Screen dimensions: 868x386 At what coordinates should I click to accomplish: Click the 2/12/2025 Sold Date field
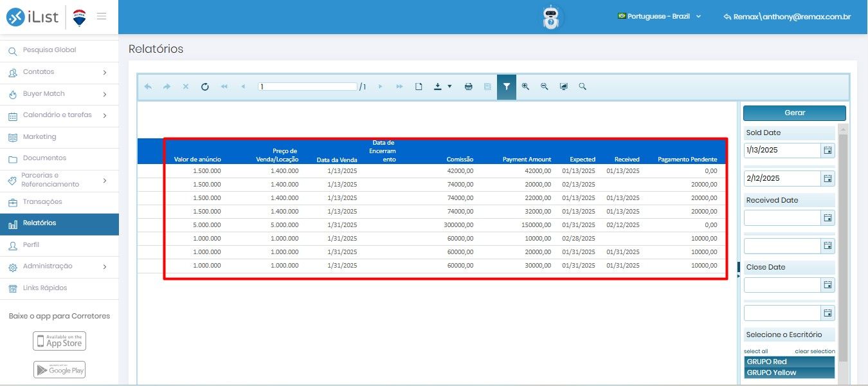782,178
